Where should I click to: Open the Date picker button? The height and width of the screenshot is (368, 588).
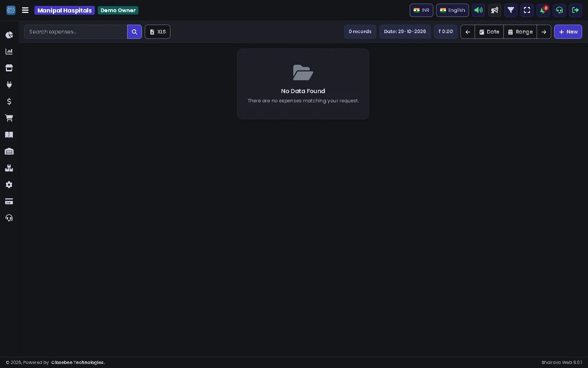pos(490,32)
